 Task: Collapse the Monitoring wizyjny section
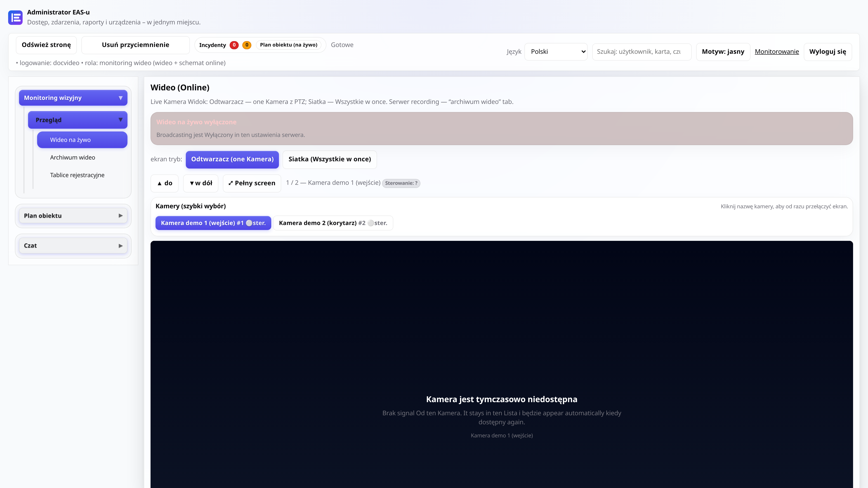73,98
